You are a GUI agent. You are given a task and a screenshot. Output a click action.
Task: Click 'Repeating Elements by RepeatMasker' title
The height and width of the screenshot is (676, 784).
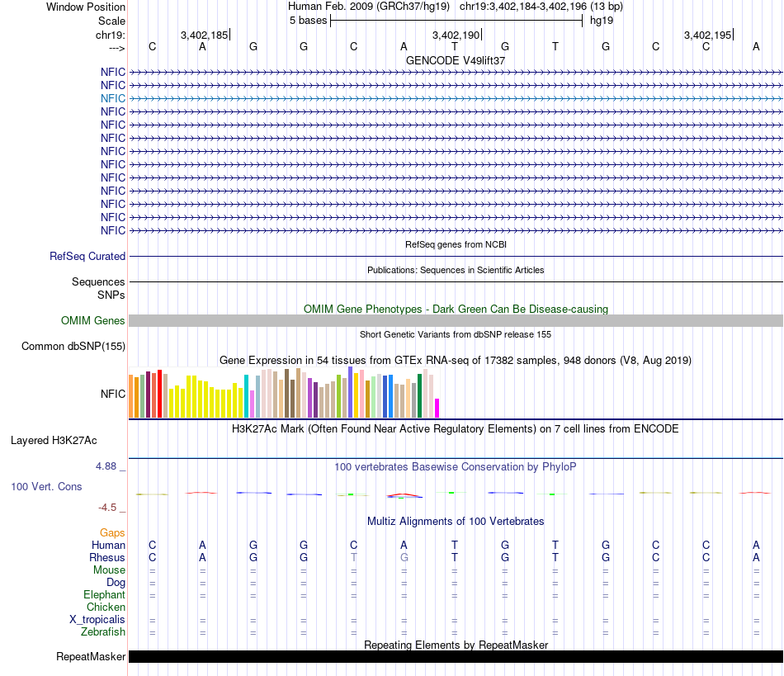coord(456,645)
